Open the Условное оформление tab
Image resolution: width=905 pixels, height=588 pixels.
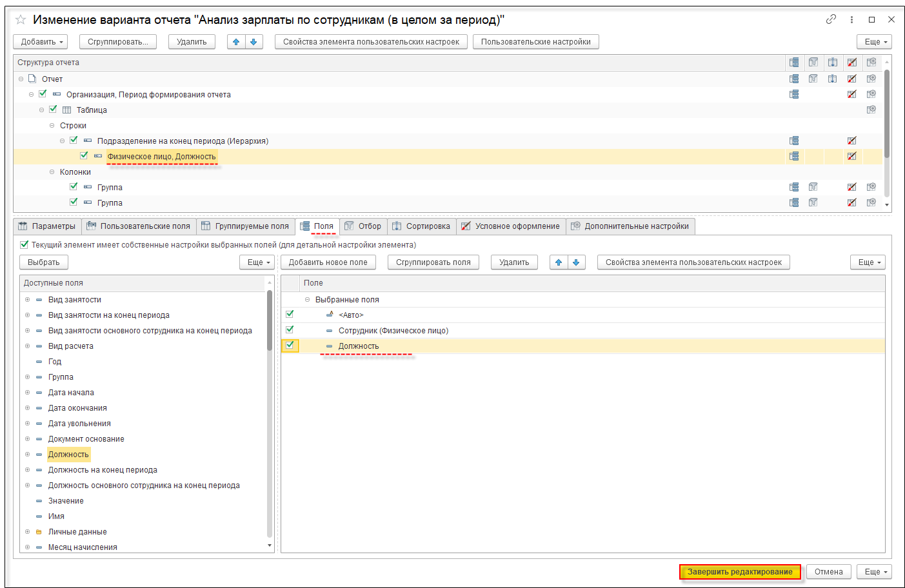tap(511, 226)
